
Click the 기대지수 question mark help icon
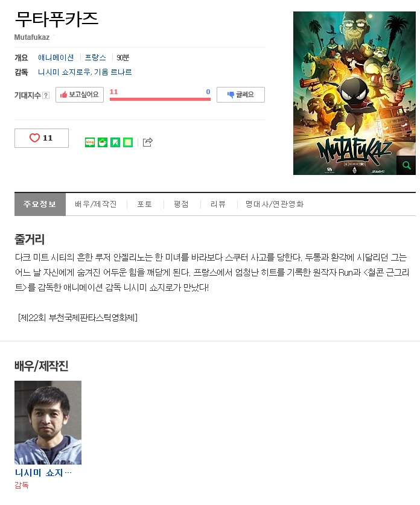pos(46,95)
